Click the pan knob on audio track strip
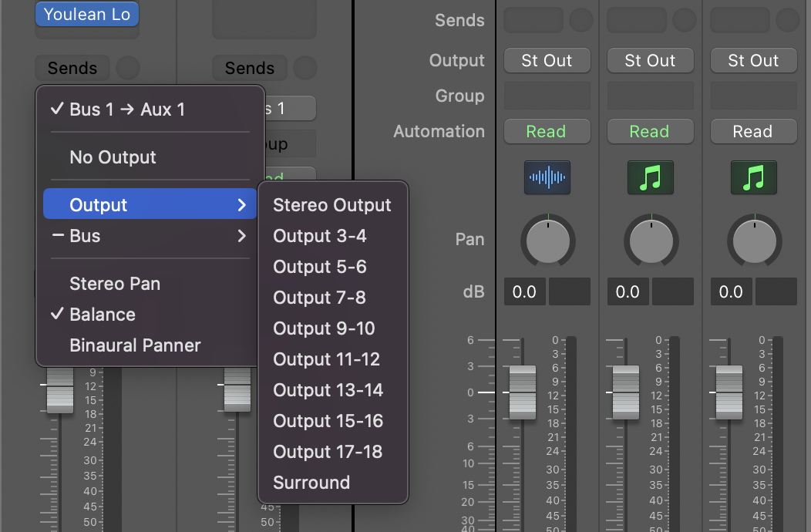 pyautogui.click(x=548, y=241)
